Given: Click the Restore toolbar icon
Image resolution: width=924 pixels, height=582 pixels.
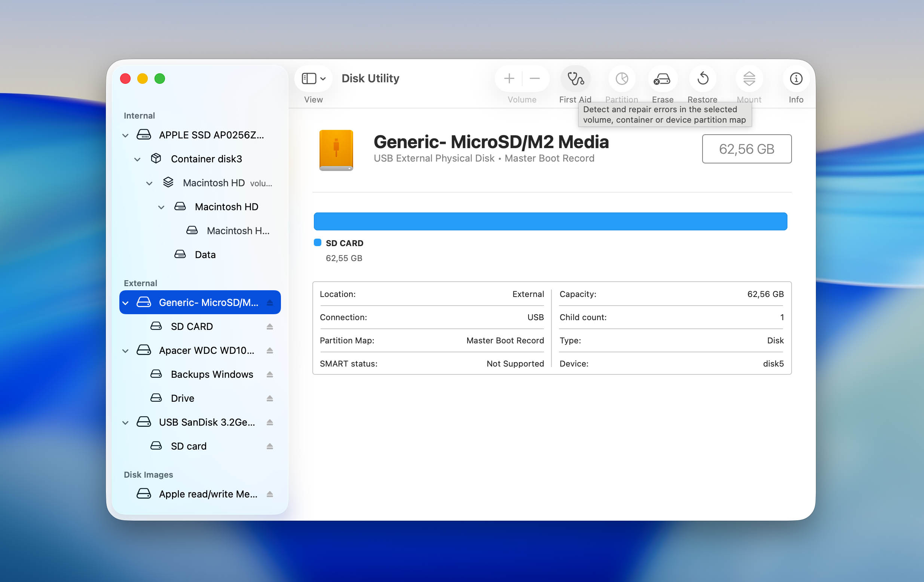Looking at the screenshot, I should tap(702, 79).
